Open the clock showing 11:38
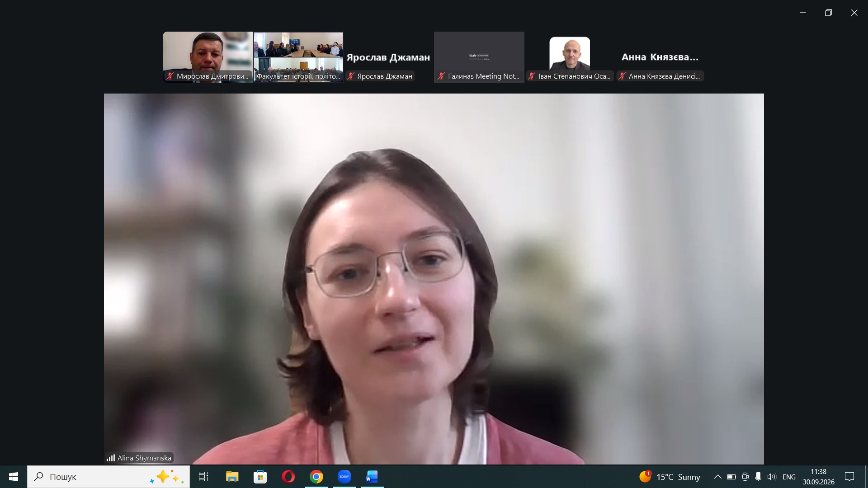 tap(819, 477)
